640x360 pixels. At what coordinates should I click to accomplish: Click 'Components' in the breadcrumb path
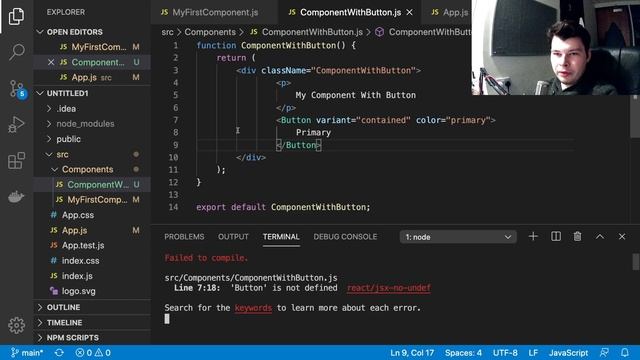(x=210, y=32)
